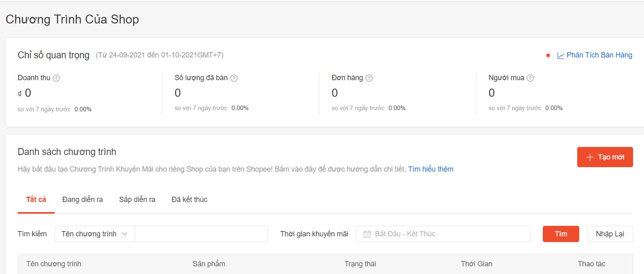Click the orange Tìm search button
The image size is (644, 274).
(x=561, y=234)
